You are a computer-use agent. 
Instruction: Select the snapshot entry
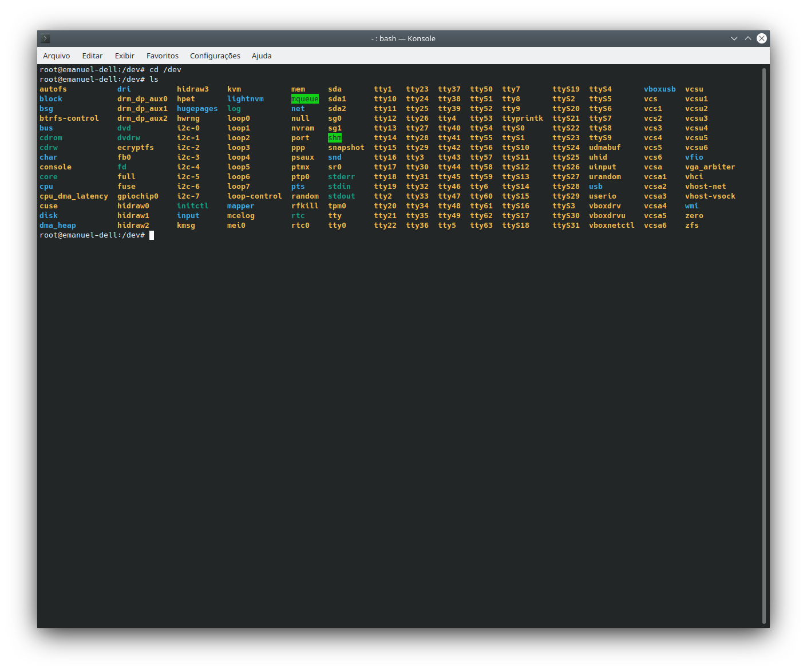coord(346,148)
